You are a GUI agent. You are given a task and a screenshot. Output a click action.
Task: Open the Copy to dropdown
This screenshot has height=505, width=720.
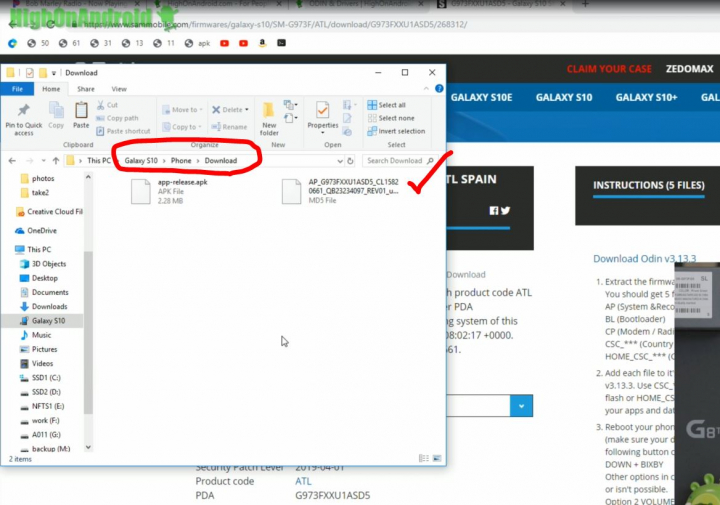pos(182,127)
